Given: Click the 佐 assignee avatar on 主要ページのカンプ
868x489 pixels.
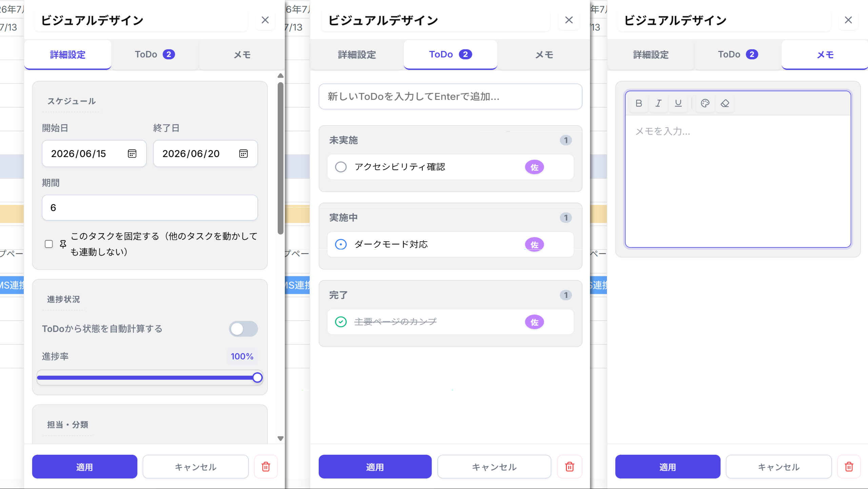Looking at the screenshot, I should pyautogui.click(x=534, y=322).
